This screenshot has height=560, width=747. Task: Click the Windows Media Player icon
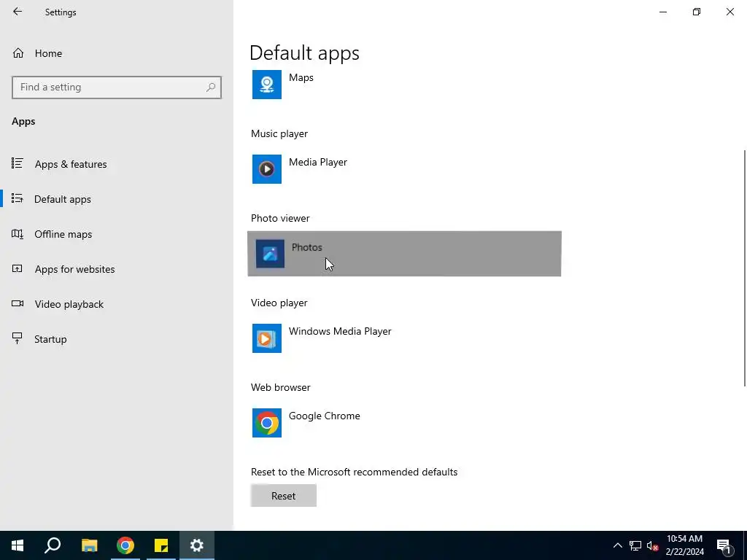(267, 338)
